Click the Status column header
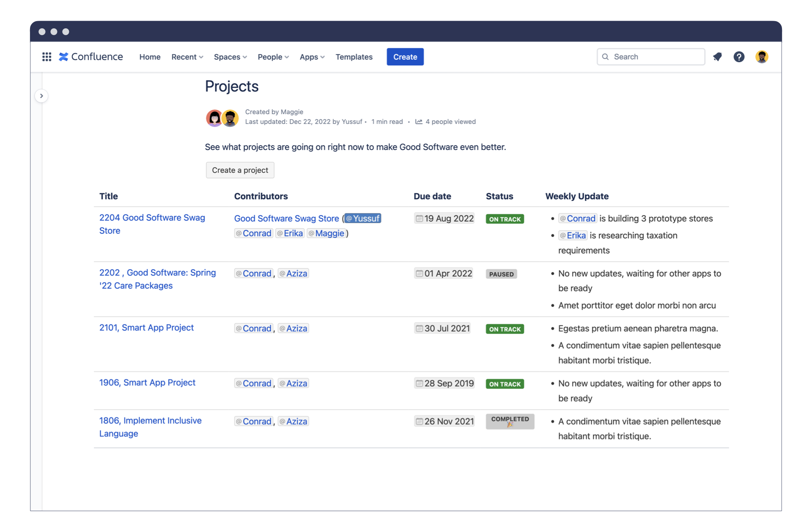The image size is (812, 531). pyautogui.click(x=499, y=196)
